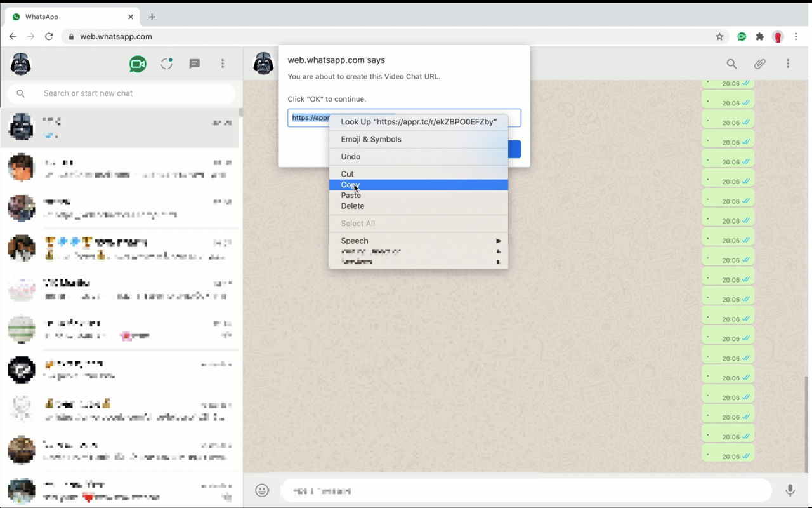The width and height of the screenshot is (812, 508).
Task: Start a new chat using message icon
Action: pos(195,63)
